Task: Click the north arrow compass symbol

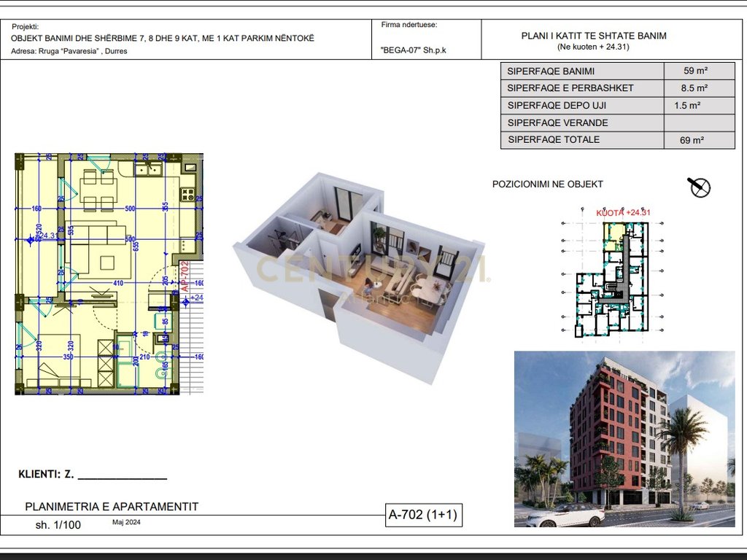Action: pyautogui.click(x=699, y=187)
